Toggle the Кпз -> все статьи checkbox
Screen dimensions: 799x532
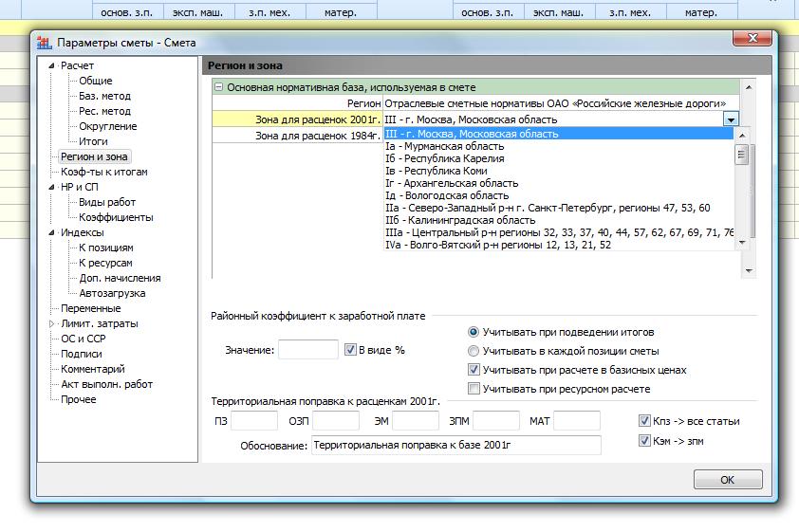coord(645,421)
